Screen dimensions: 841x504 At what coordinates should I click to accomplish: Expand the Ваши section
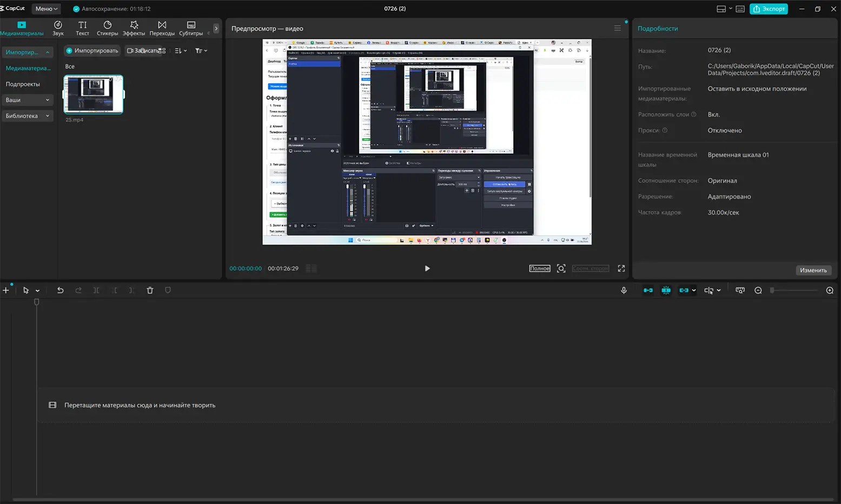(x=27, y=100)
